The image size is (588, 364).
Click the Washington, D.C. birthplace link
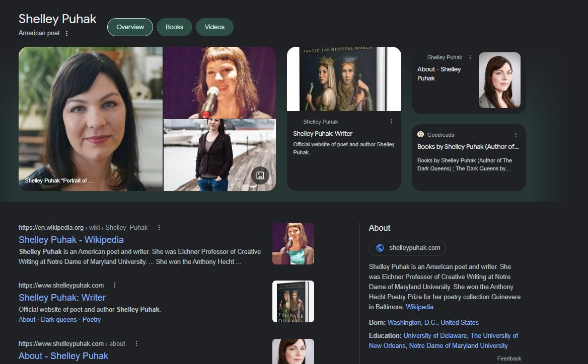click(412, 322)
